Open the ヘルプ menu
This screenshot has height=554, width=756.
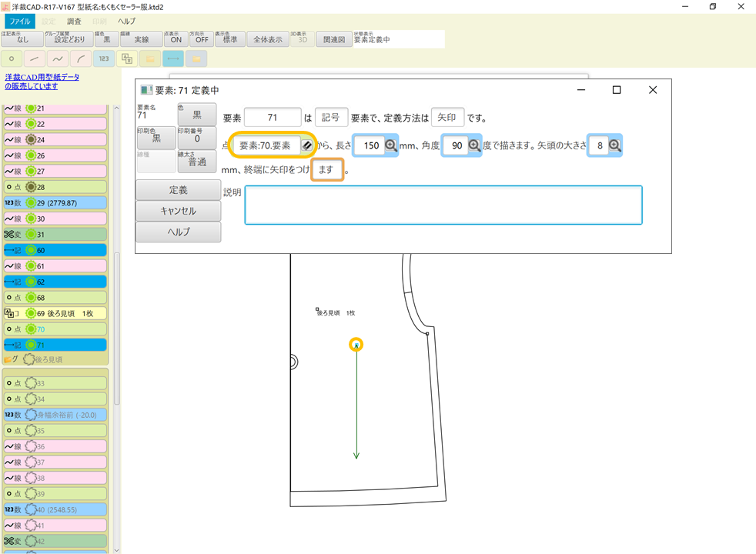click(x=125, y=21)
